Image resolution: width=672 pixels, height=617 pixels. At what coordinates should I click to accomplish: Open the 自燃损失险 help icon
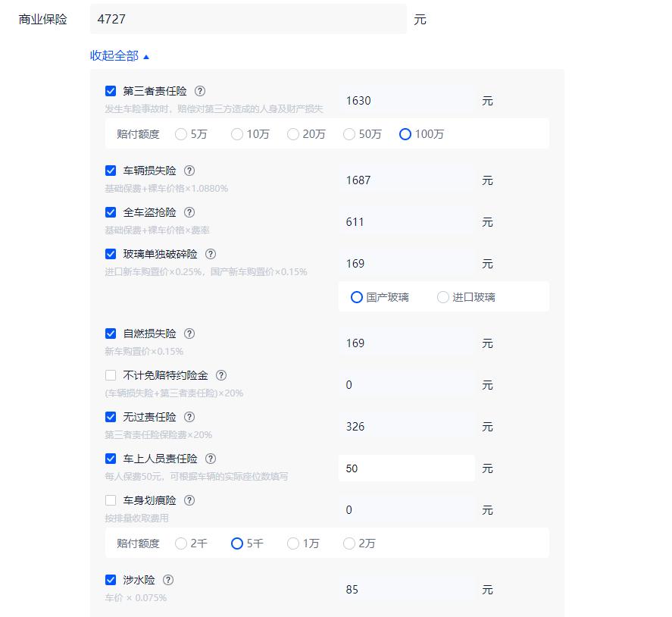pyautogui.click(x=189, y=334)
